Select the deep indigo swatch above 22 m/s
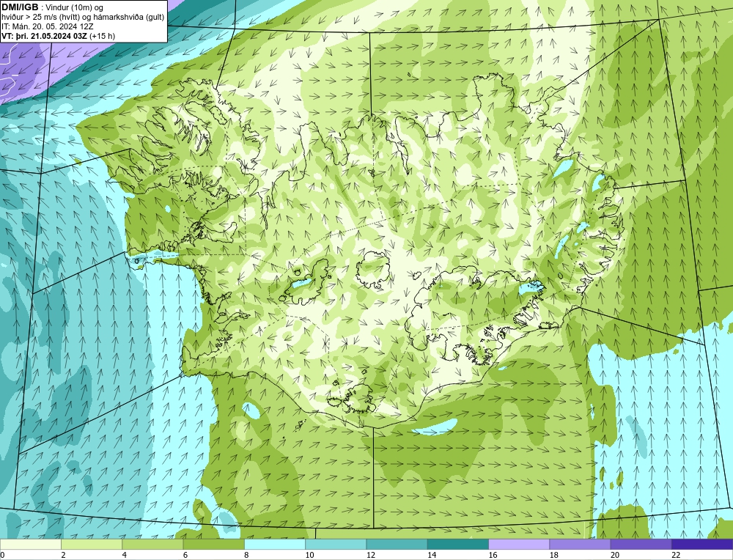 (x=702, y=545)
